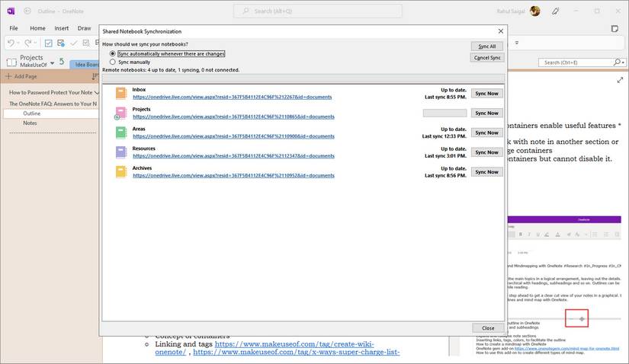Click the Cancel Sync button
Viewport: 629px width, 364px height.
pos(487,58)
